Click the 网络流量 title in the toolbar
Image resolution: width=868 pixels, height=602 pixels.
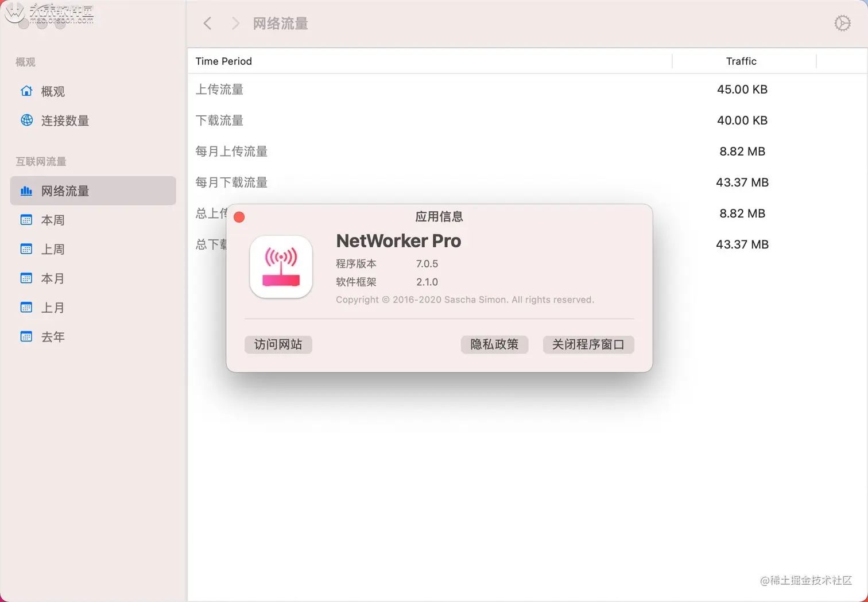281,24
